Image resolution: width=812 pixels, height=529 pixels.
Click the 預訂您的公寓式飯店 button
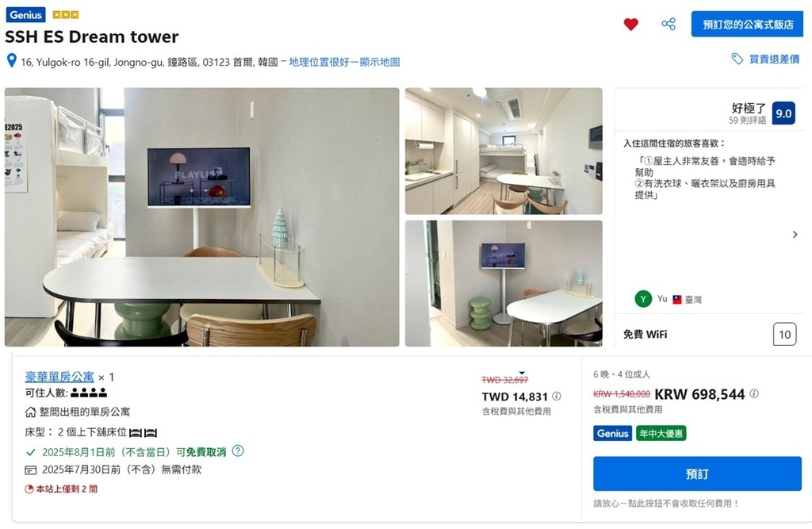[747, 25]
